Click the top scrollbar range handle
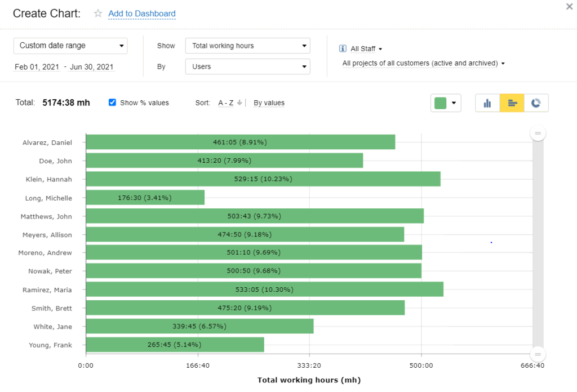This screenshot has width=577, height=392. 538,133
